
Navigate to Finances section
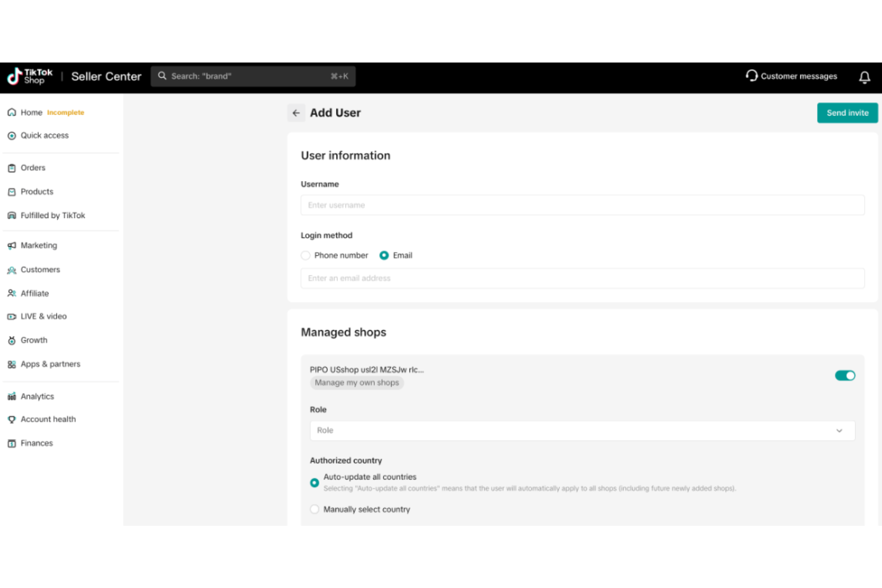(x=37, y=443)
